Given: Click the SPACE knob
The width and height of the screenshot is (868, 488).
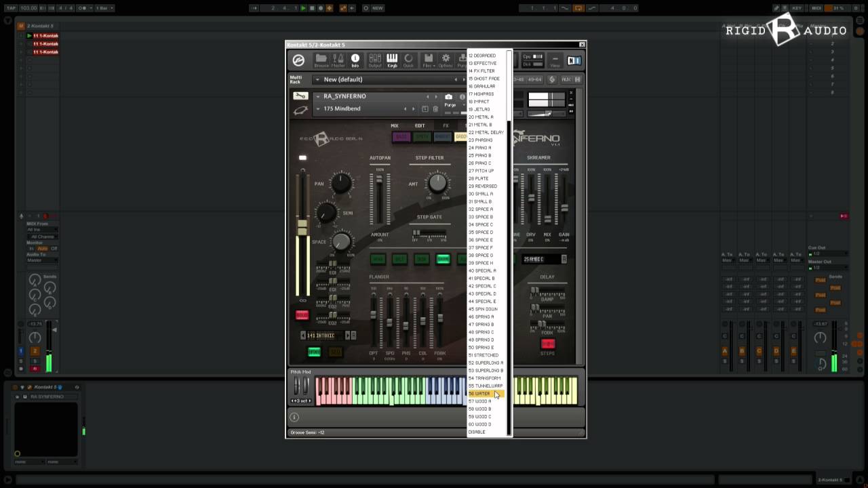Looking at the screenshot, I should [342, 241].
